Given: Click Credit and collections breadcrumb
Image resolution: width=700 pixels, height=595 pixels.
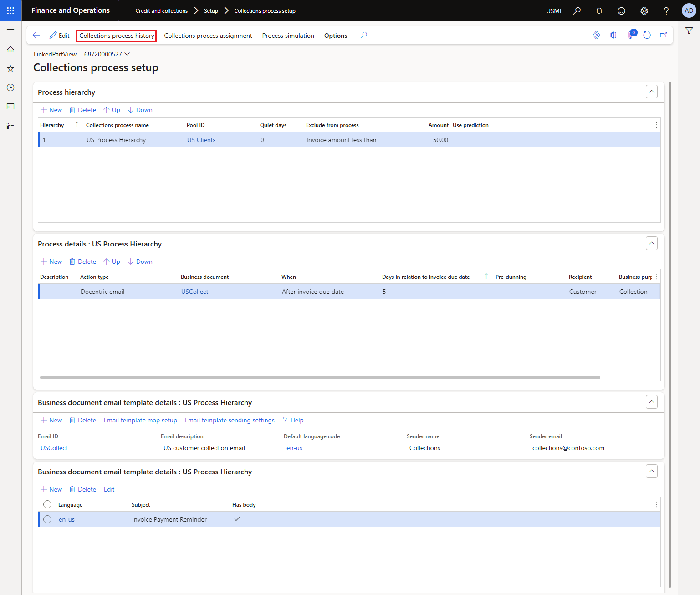Looking at the screenshot, I should pos(162,11).
